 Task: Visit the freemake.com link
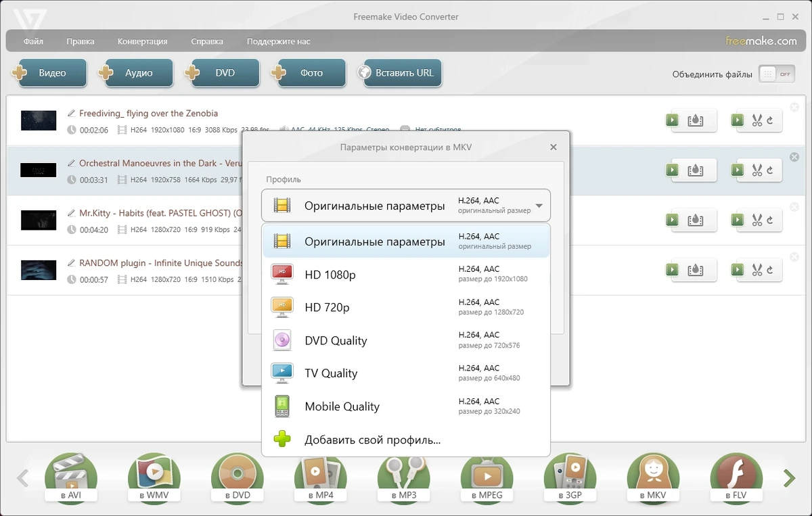[x=761, y=41]
